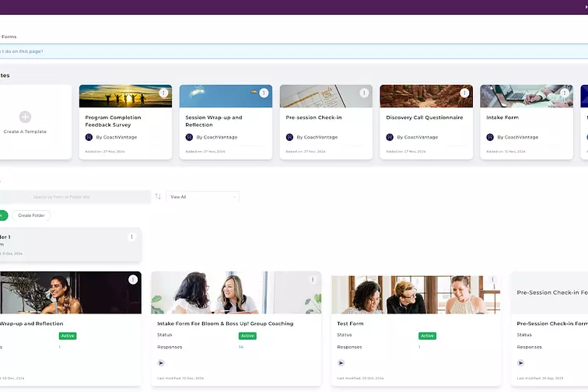Click Program Completion Feedback Survey title
The height and width of the screenshot is (392, 588).
coord(113,121)
